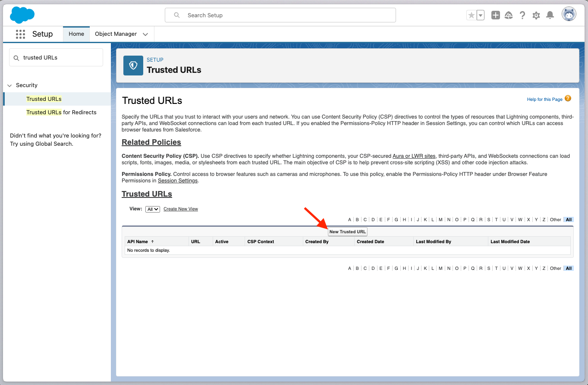588x385 pixels.
Task: Select the All filter above the table
Action: pyautogui.click(x=569, y=220)
